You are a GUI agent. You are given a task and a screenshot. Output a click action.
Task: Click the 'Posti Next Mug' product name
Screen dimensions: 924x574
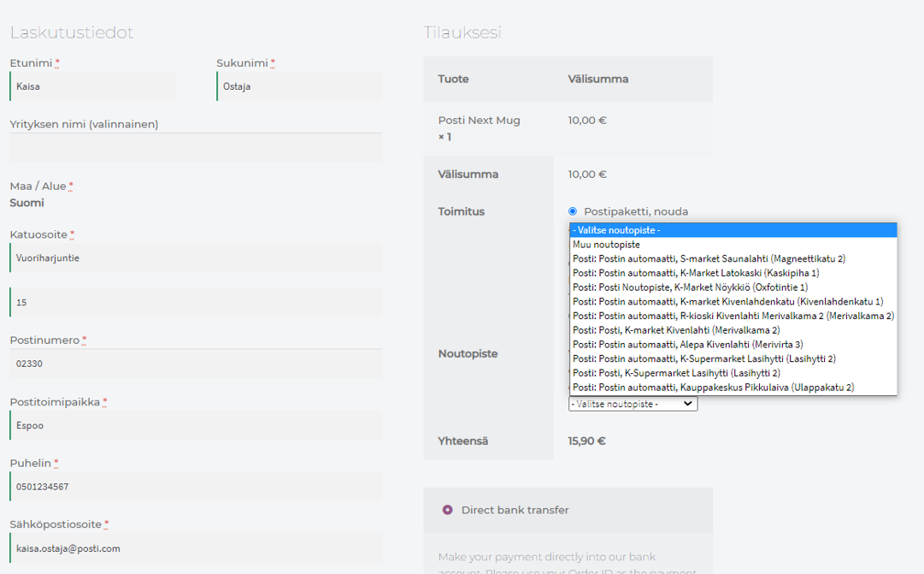(x=479, y=121)
